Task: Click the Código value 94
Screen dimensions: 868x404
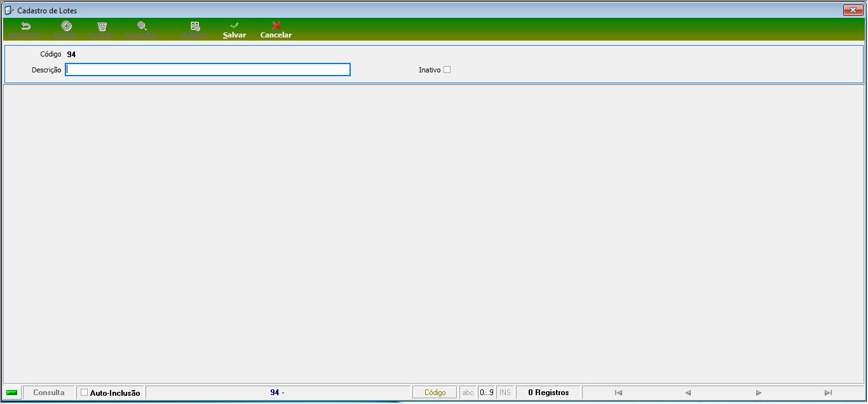Action: point(71,55)
